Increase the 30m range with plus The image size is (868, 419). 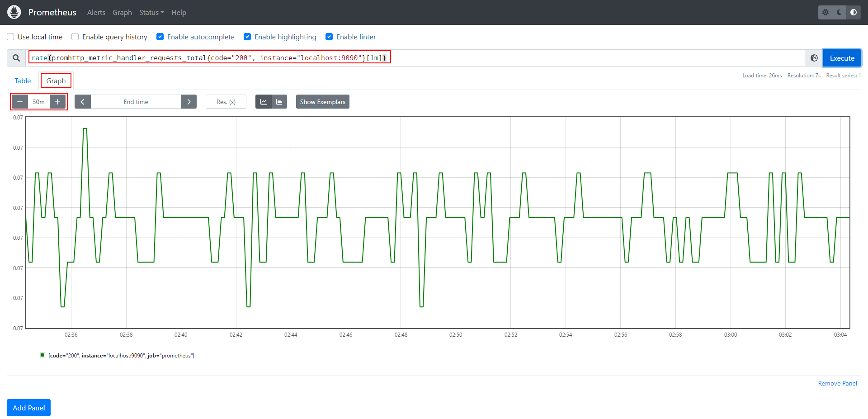coord(57,102)
